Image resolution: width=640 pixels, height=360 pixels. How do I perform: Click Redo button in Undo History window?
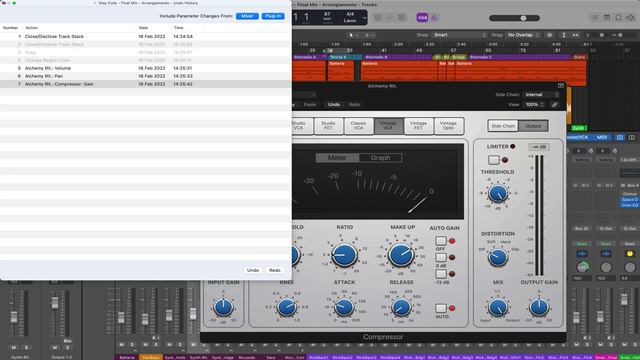pos(275,270)
